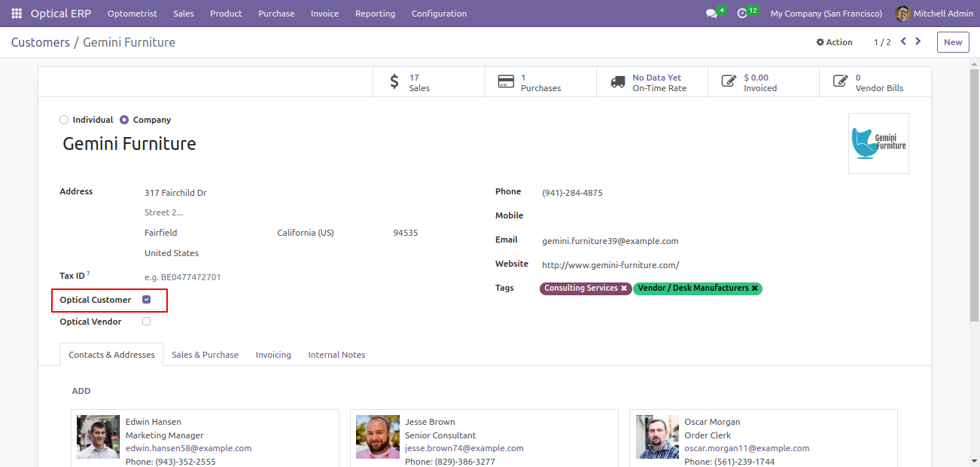The height and width of the screenshot is (467, 980).
Task: Switch to Contacts & Addresses tab
Action: pos(111,355)
